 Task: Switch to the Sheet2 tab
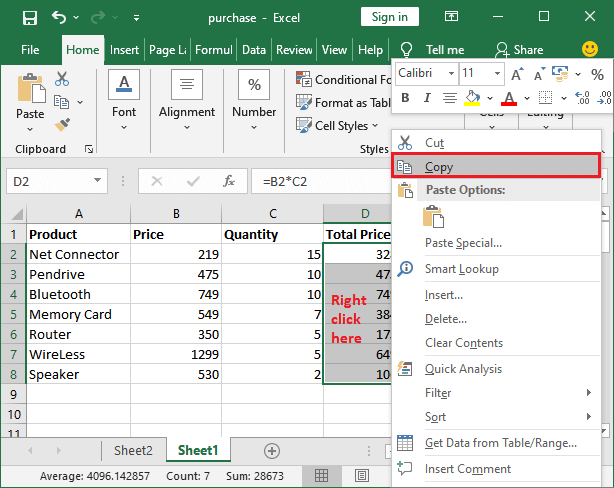(133, 450)
